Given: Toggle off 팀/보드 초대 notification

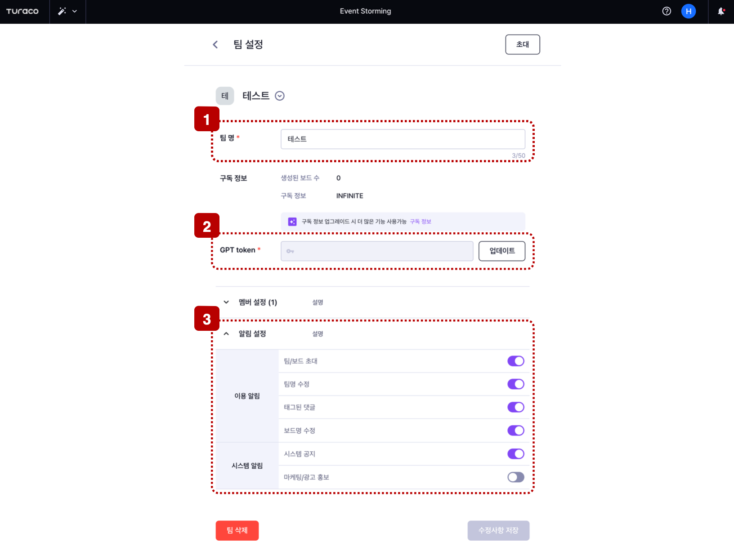Looking at the screenshot, I should tap(515, 361).
